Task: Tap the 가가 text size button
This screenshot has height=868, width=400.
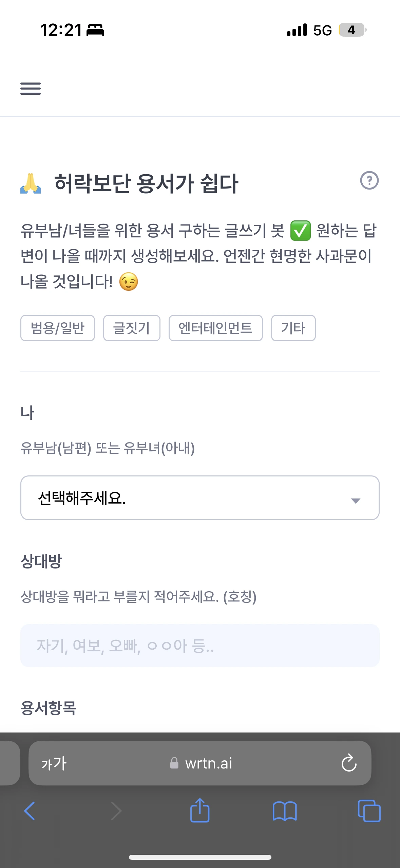Action: tap(54, 763)
